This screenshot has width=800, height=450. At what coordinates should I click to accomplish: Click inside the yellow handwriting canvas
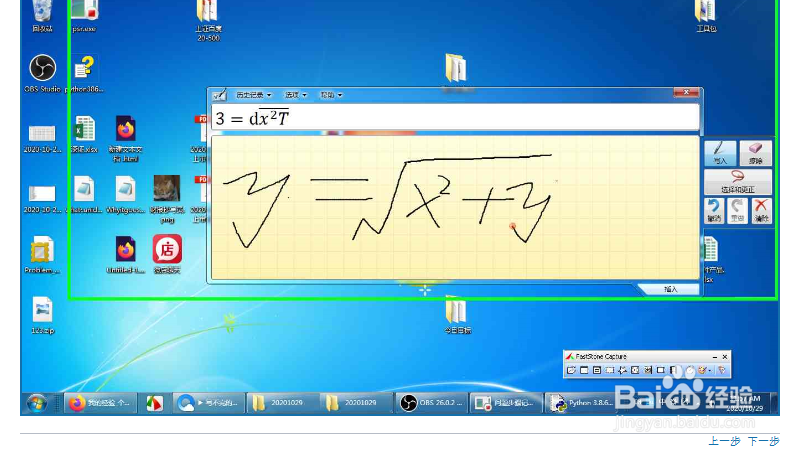click(x=455, y=207)
